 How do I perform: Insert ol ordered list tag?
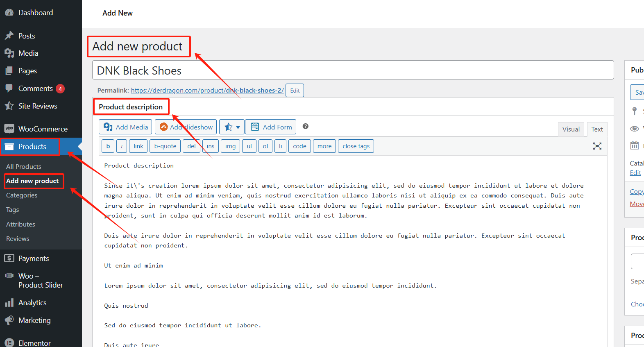coord(265,146)
